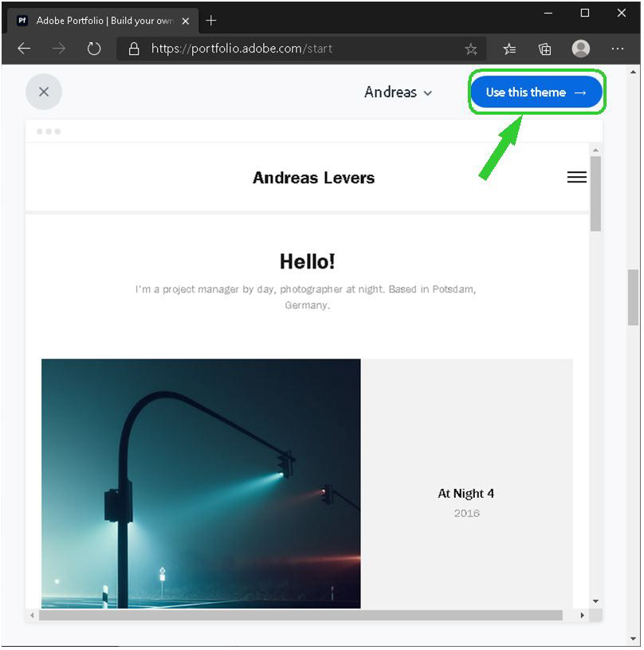The width and height of the screenshot is (644, 650).
Task: Click the 2016 project year text
Action: pyautogui.click(x=466, y=513)
